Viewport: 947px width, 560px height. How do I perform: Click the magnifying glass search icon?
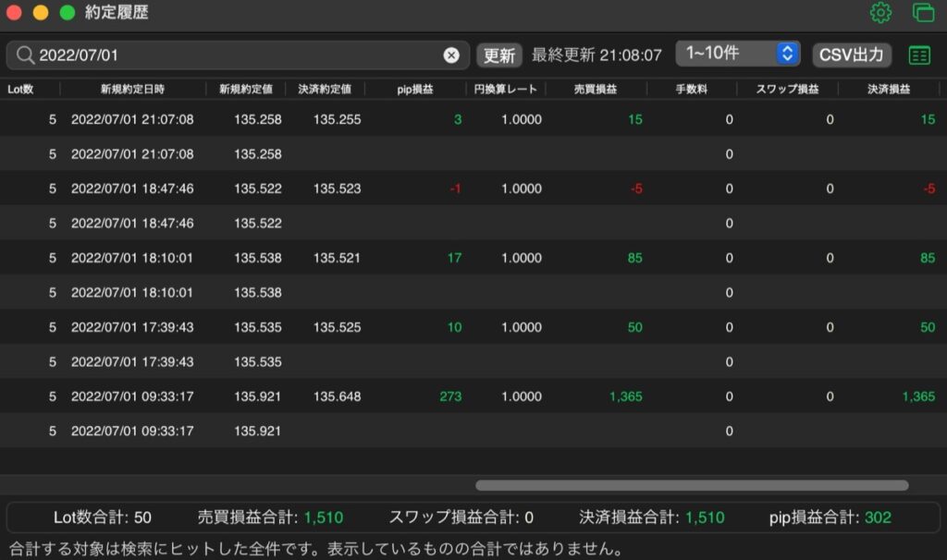click(25, 55)
